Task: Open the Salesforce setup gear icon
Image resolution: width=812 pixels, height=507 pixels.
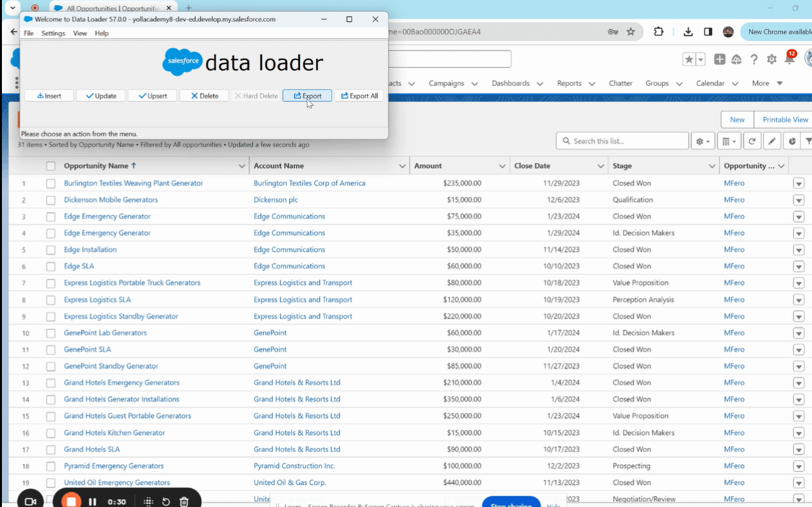Action: 772,60
